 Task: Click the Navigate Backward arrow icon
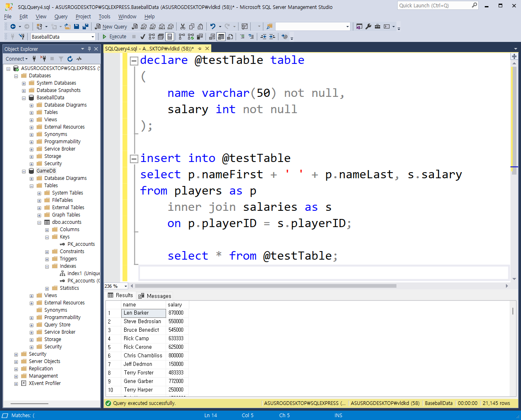pos(13,26)
